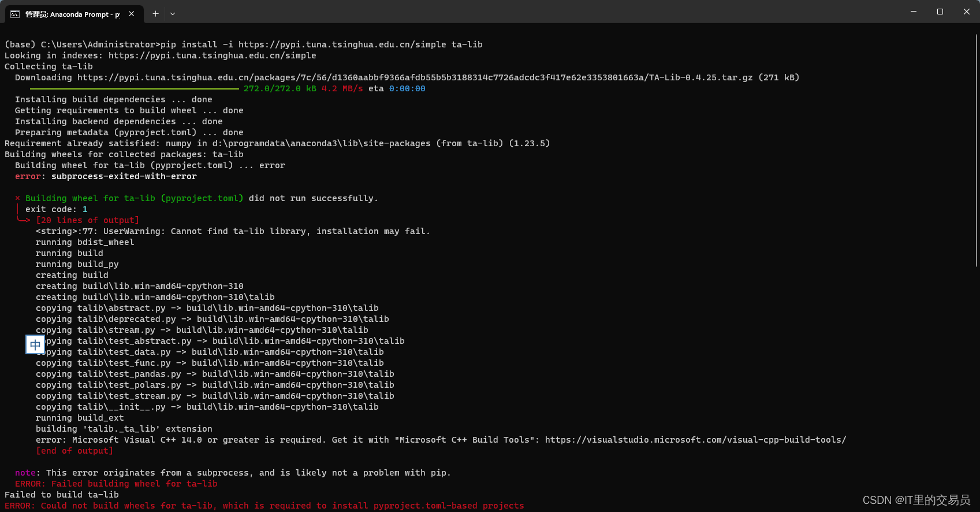Click the Visual C++ build tools URL
980x512 pixels.
[x=695, y=440]
